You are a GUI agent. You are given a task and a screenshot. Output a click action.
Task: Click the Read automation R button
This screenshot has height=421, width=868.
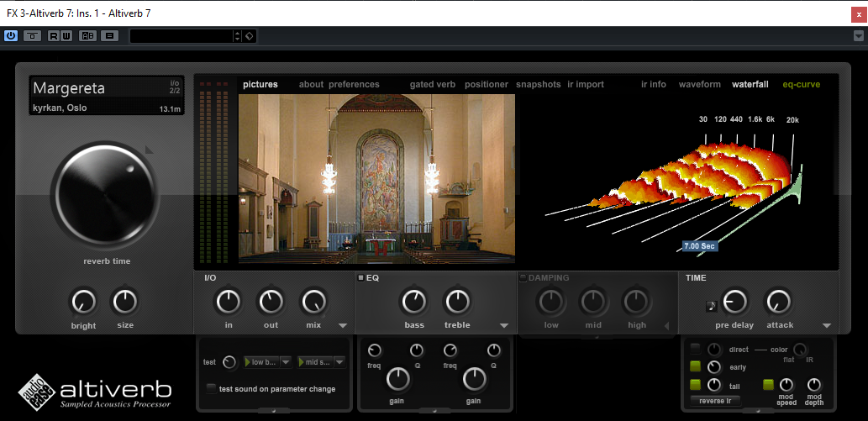point(54,36)
